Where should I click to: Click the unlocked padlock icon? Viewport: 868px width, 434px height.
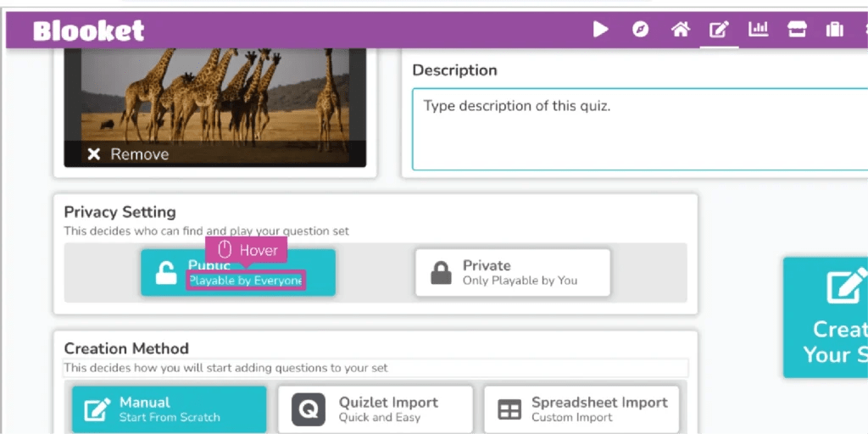click(165, 273)
